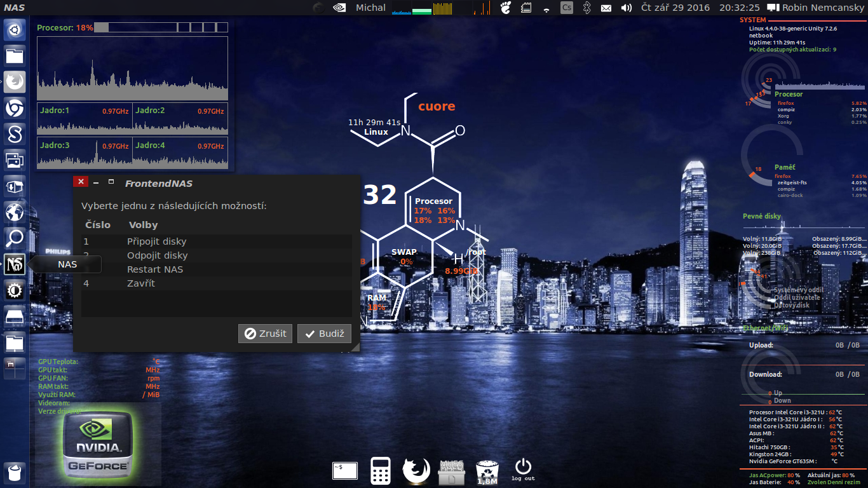Open the mail envelope indicator menu
Viewport: 868px width, 488px height.
pos(606,8)
